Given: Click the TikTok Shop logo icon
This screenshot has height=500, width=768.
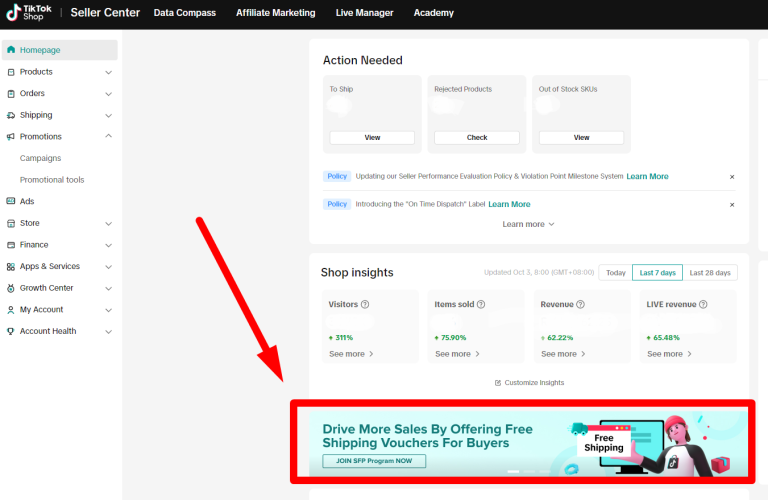Looking at the screenshot, I should 13,12.
